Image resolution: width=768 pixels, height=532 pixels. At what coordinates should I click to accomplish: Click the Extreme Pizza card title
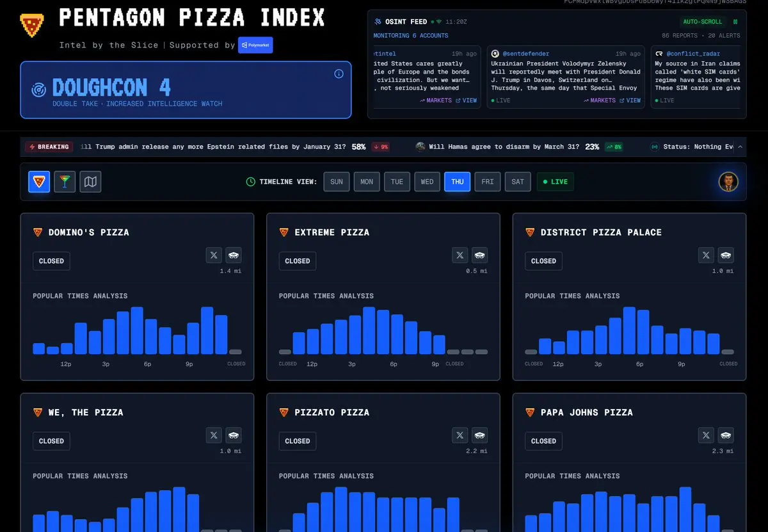[x=332, y=232]
